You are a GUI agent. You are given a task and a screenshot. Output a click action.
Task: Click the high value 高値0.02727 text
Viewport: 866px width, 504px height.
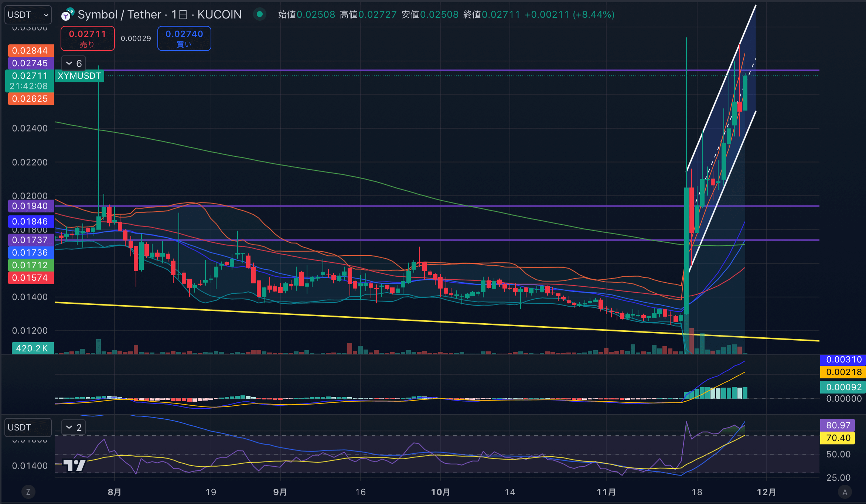coord(368,14)
